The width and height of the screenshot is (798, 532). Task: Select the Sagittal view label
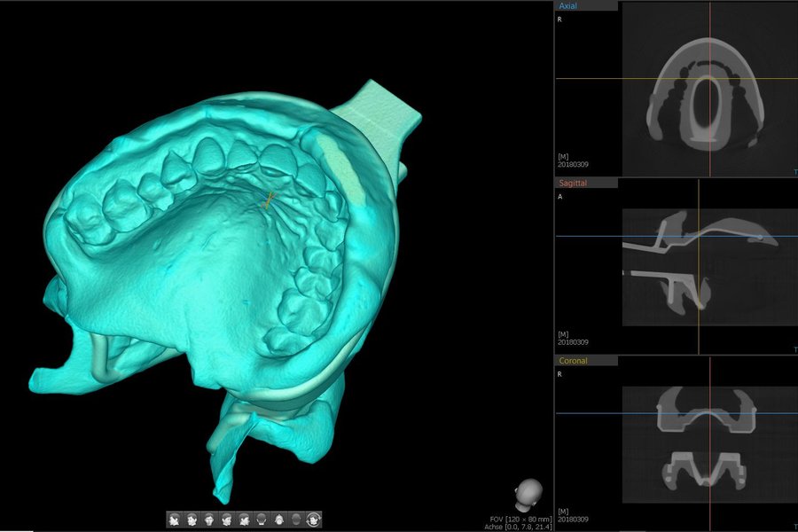[x=574, y=183]
